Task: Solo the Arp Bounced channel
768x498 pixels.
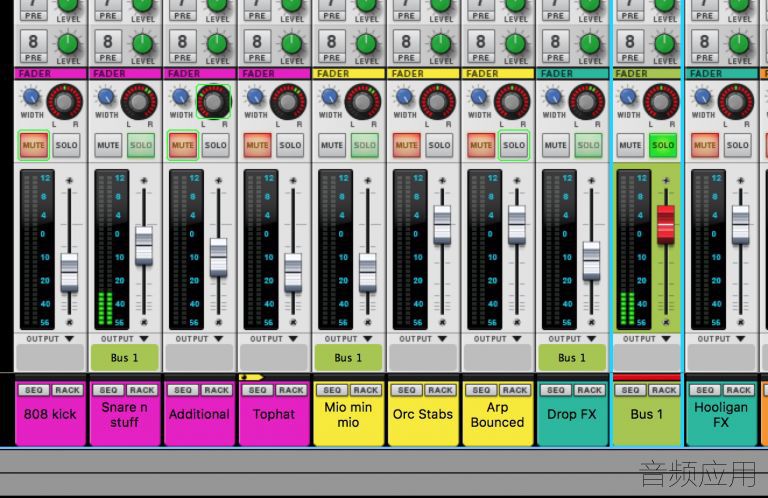Action: 514,145
